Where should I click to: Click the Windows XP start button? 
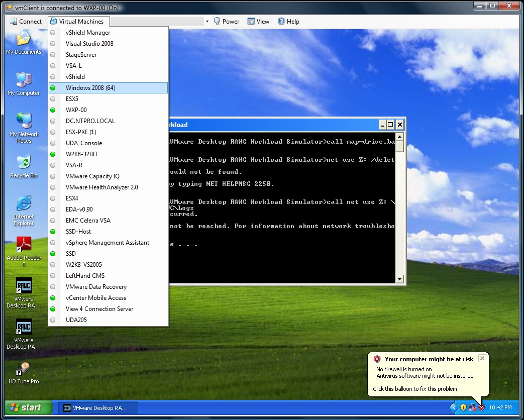point(29,407)
